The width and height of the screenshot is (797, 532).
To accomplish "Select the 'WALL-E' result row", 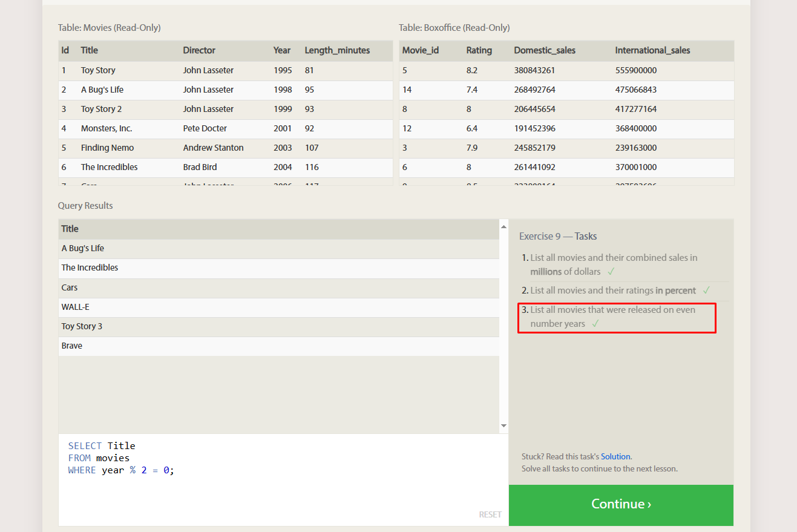I will [x=279, y=307].
